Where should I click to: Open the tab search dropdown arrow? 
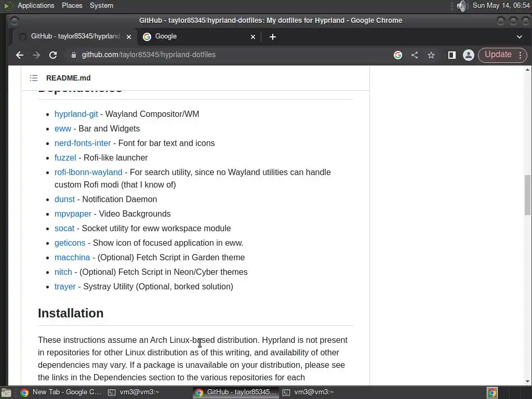pyautogui.click(x=520, y=37)
